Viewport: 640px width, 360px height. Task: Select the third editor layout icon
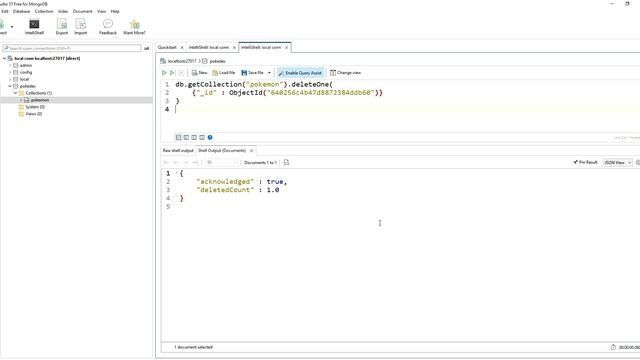pos(194,138)
